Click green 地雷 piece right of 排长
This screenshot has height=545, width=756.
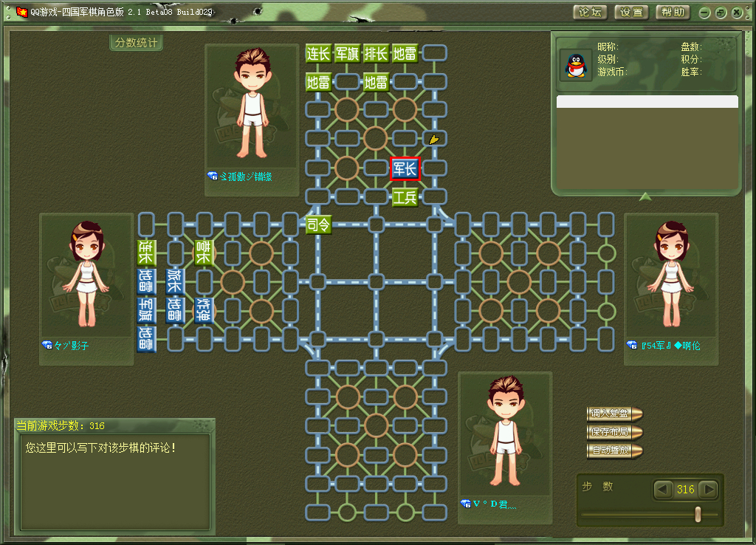coord(404,53)
